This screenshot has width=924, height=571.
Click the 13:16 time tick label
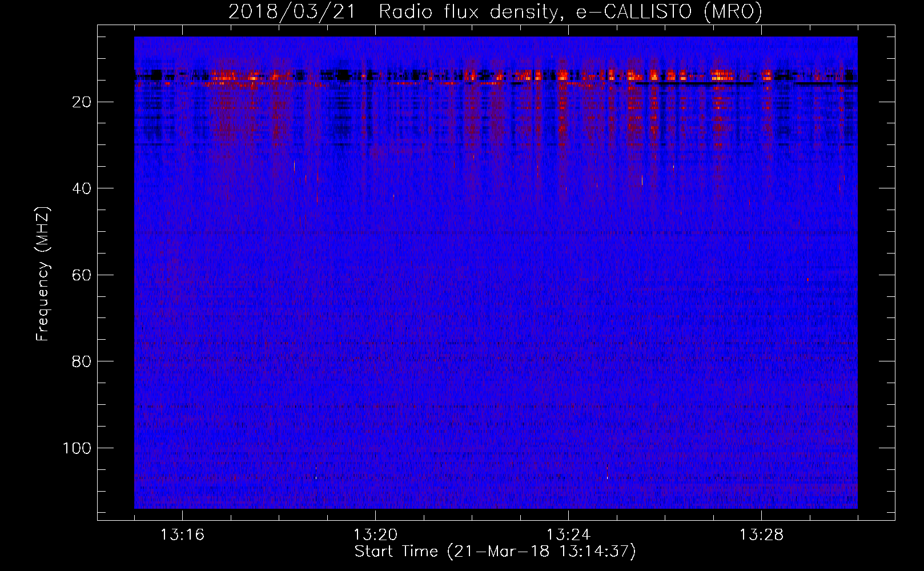point(182,535)
